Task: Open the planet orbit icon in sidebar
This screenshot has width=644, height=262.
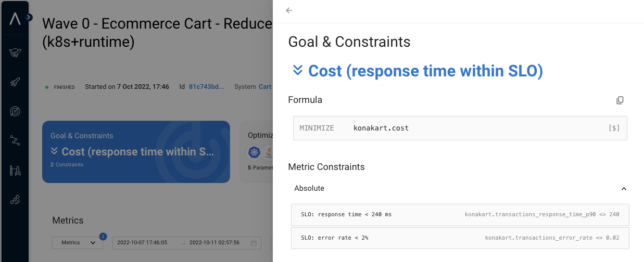Action: tap(15, 111)
